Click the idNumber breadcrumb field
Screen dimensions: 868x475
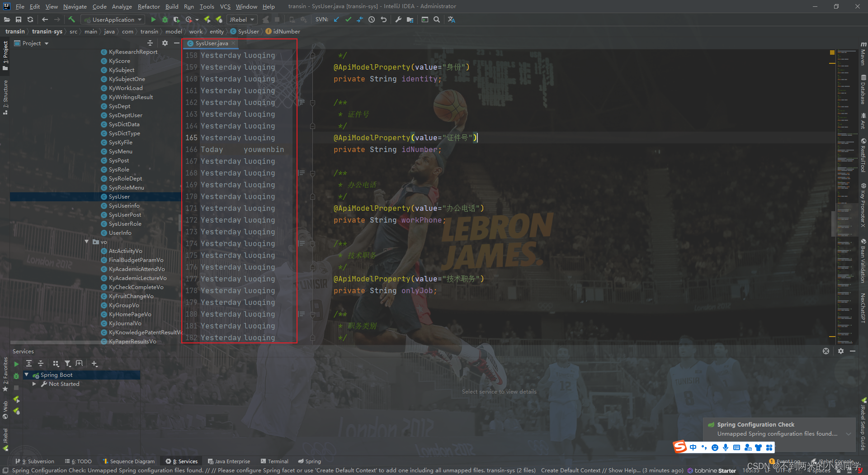[283, 31]
